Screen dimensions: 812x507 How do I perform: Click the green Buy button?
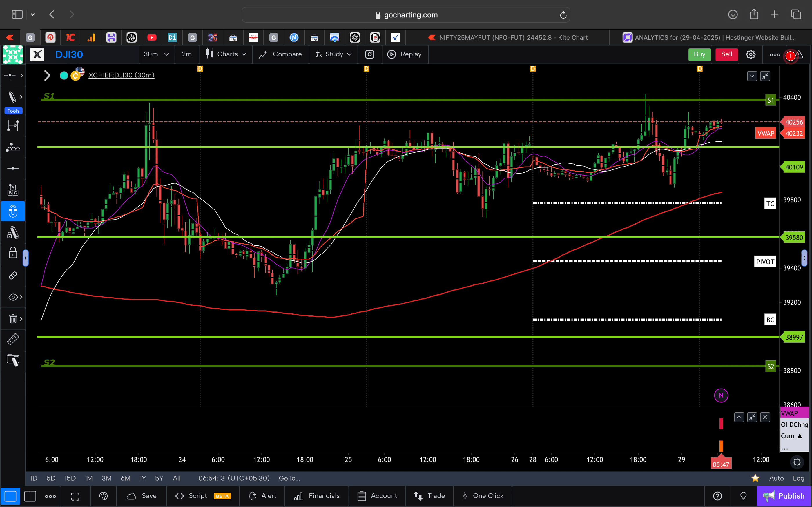pos(699,54)
